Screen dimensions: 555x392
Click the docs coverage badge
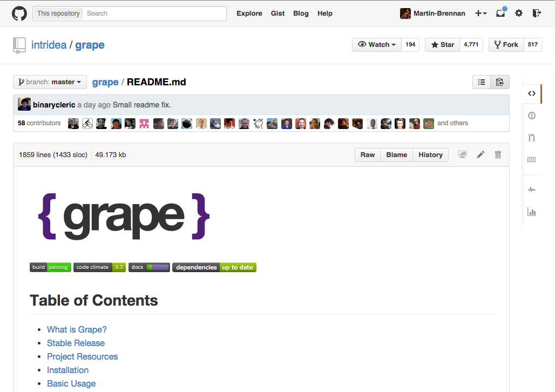[x=149, y=267]
